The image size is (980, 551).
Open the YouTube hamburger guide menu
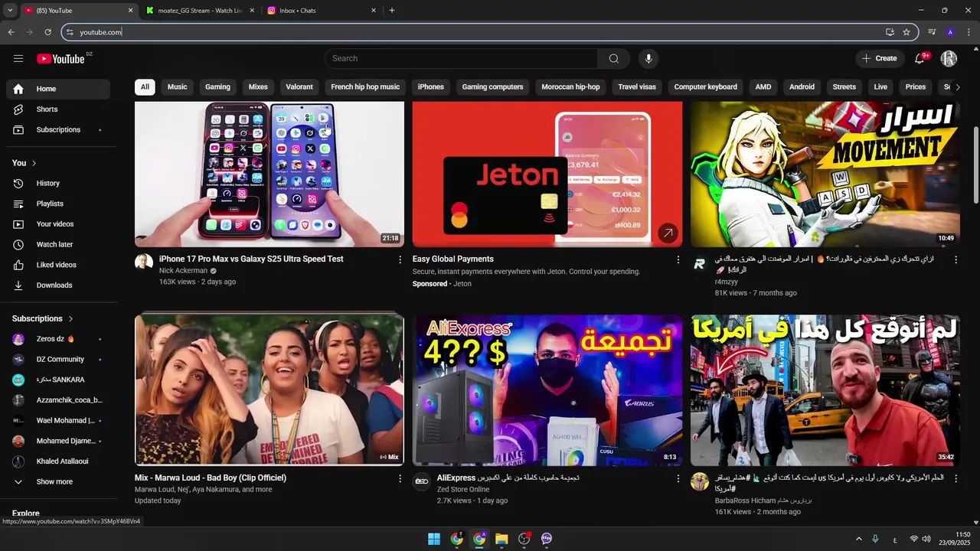tap(18, 58)
